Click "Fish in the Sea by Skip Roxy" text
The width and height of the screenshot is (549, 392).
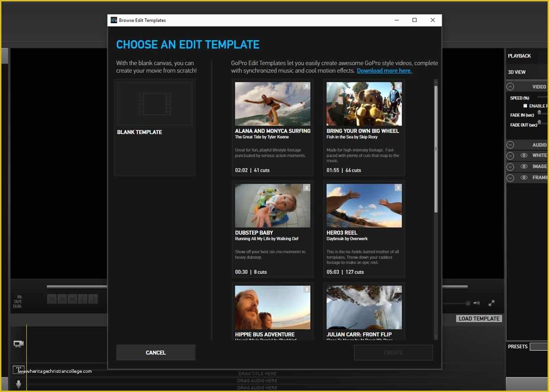coord(352,137)
